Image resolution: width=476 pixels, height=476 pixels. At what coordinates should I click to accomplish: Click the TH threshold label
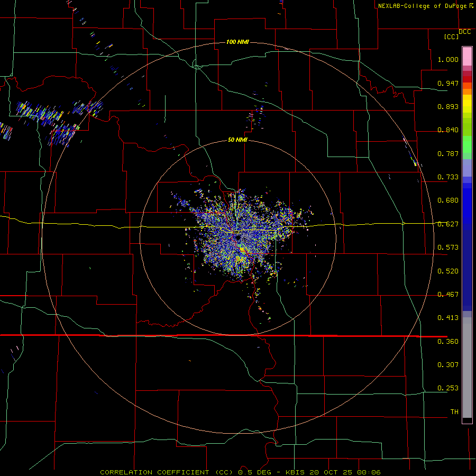454,412
